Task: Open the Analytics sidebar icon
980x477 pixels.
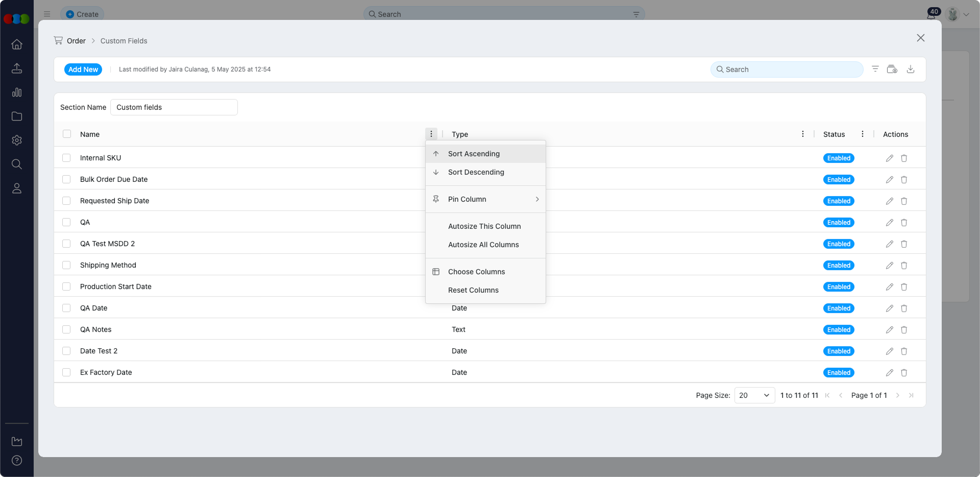Action: tap(17, 92)
